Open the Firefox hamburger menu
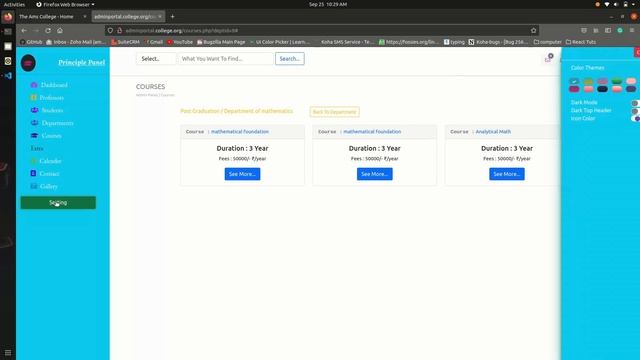 coord(632,31)
